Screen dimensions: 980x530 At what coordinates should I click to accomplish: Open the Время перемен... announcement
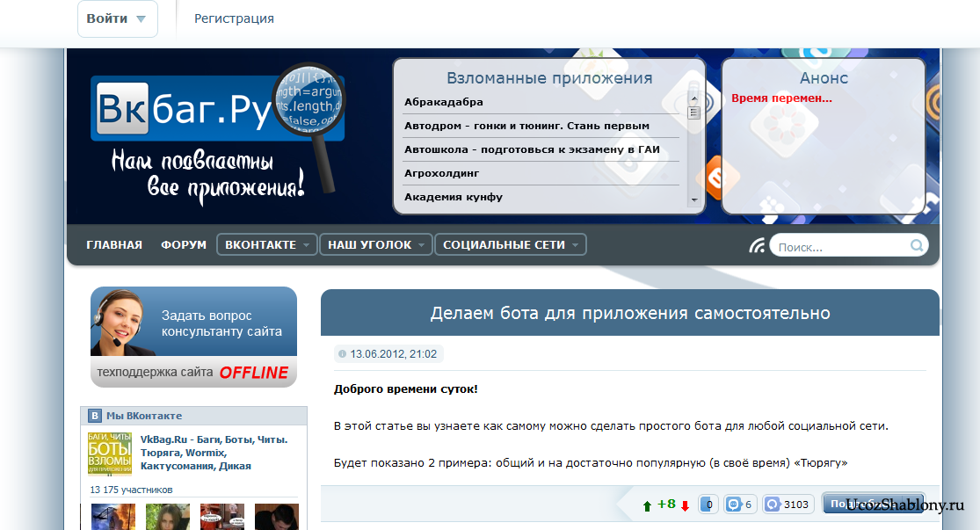pyautogui.click(x=781, y=98)
